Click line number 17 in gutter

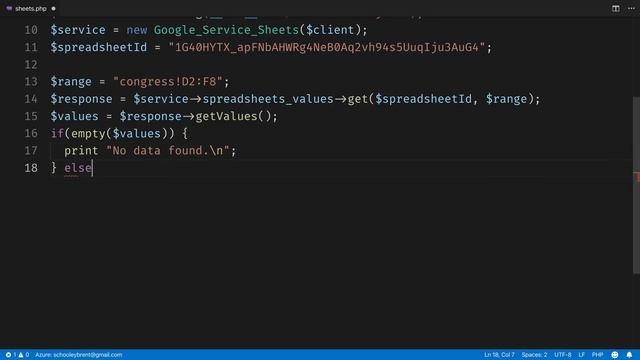click(31, 151)
